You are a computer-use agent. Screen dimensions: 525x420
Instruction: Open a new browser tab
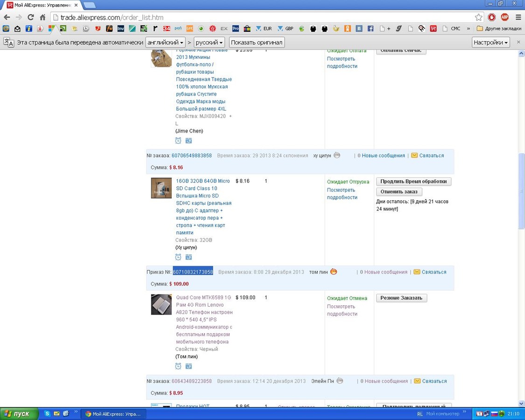(x=89, y=5)
